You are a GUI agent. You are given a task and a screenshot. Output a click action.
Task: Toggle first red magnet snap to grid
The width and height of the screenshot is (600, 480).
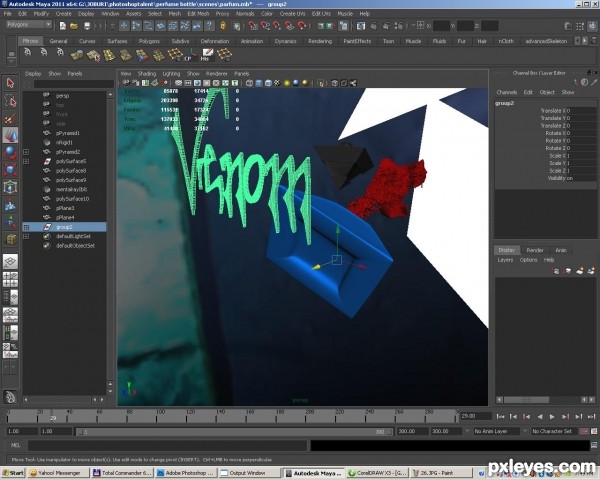[253, 26]
